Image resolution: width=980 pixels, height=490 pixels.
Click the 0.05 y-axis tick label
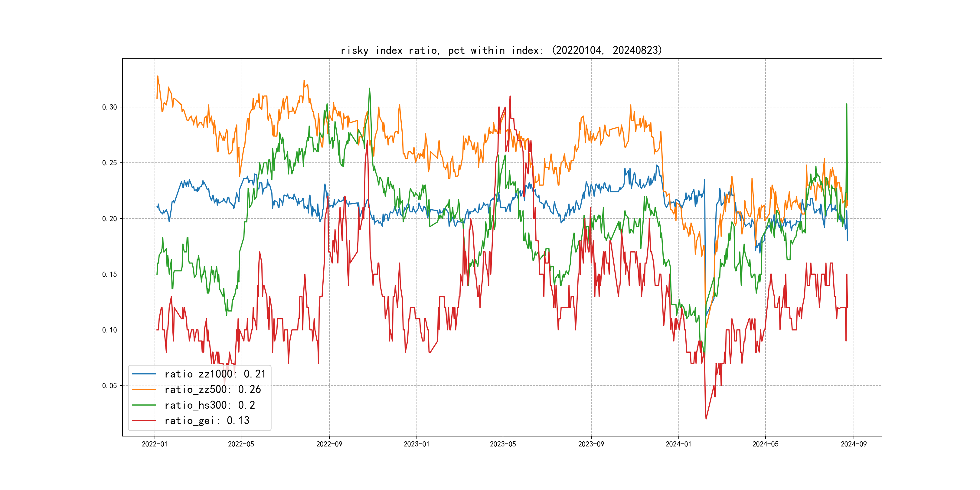tap(109, 386)
